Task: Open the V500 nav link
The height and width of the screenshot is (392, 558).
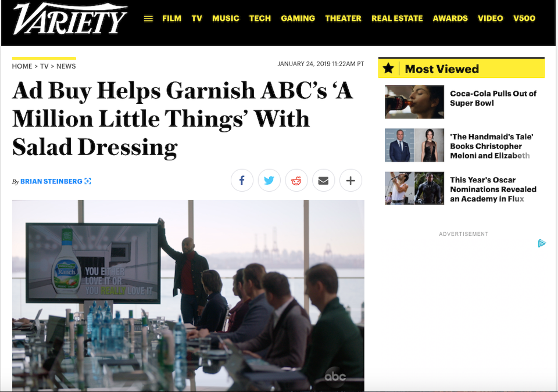Action: [524, 19]
